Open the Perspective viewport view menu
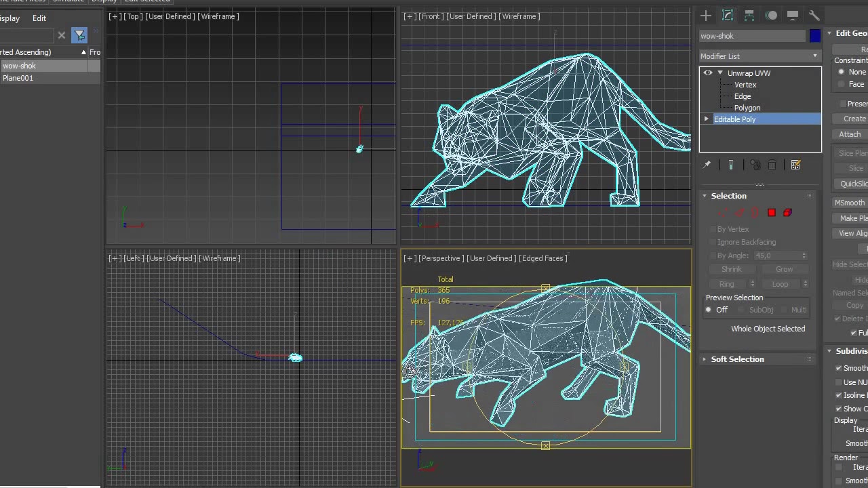 pyautogui.click(x=441, y=258)
